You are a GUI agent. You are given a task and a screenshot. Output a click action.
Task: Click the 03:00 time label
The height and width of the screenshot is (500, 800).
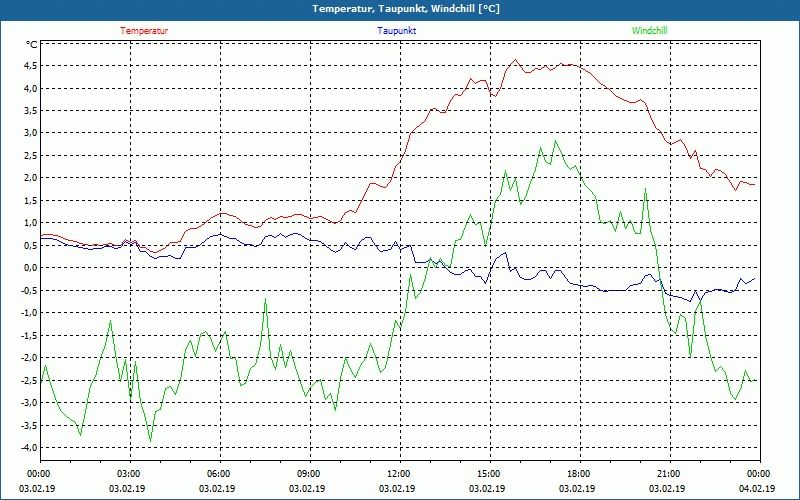(x=128, y=474)
